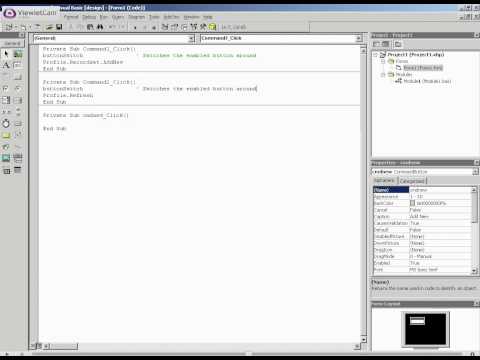Click View Code in Project Explorer
The width and height of the screenshot is (480, 360).
coord(376,44)
